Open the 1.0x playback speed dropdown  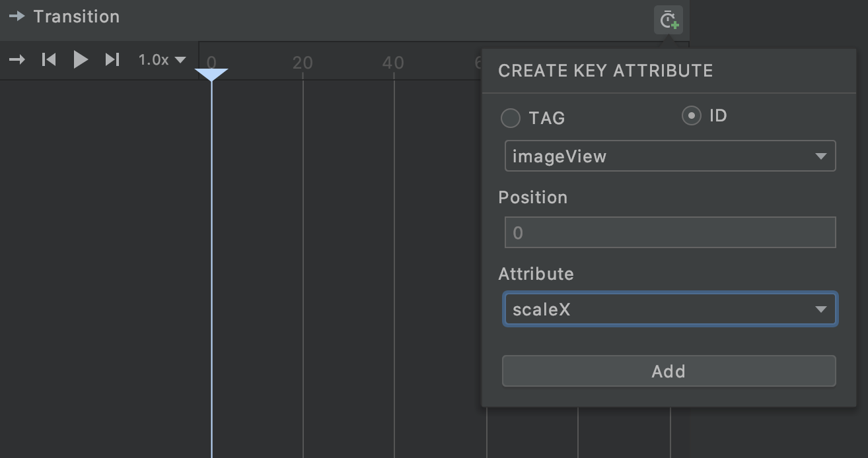162,60
